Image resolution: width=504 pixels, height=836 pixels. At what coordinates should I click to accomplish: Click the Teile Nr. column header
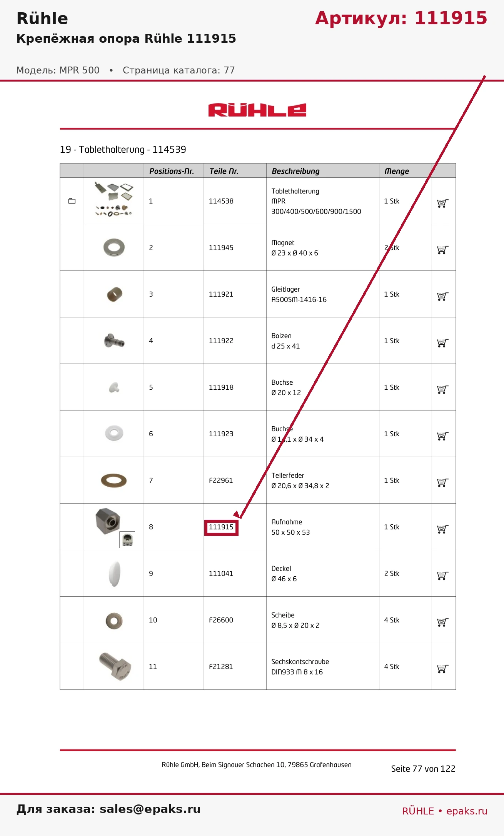pyautogui.click(x=224, y=171)
